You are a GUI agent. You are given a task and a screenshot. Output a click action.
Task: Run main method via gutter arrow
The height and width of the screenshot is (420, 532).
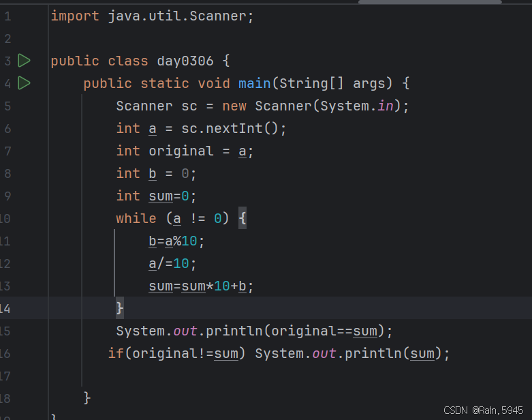pos(24,83)
